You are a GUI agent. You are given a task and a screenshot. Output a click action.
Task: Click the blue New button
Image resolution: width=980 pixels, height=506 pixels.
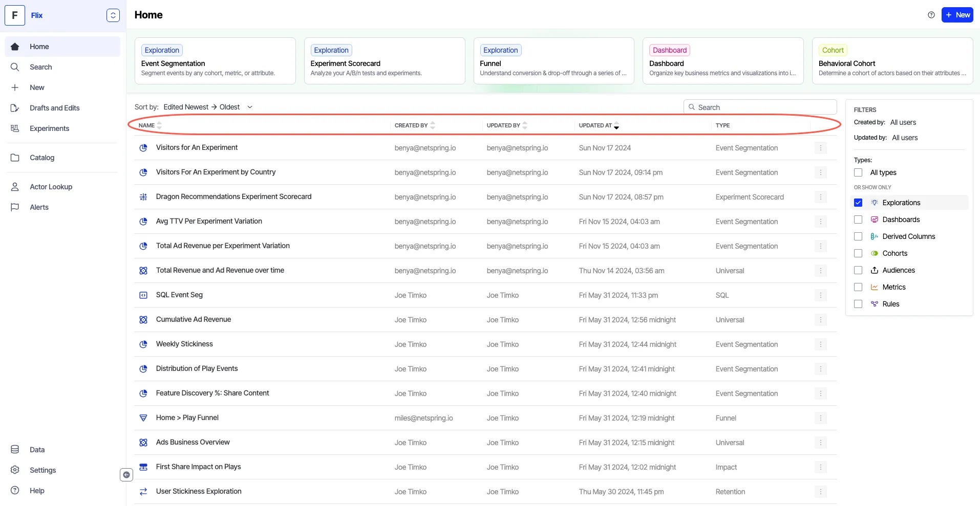coord(957,15)
